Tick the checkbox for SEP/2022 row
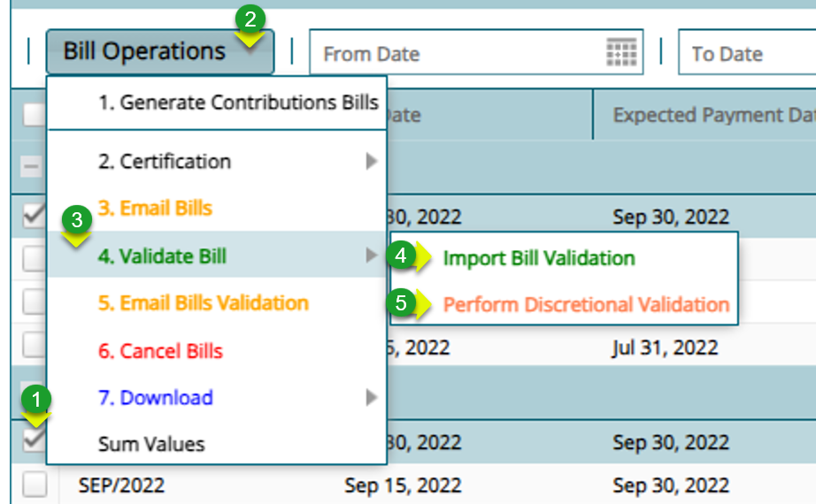816x504 pixels. (x=35, y=485)
